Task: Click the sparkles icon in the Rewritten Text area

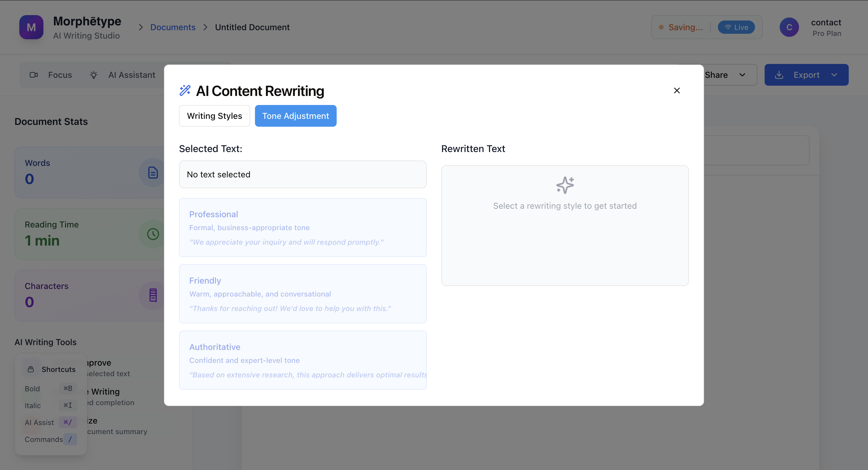Action: (565, 185)
